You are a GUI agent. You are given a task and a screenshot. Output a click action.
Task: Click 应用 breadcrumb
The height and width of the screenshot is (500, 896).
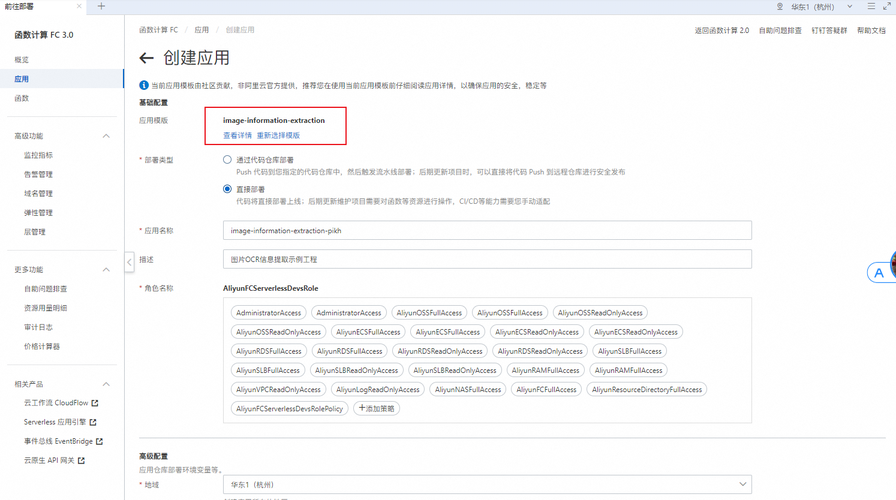point(201,30)
